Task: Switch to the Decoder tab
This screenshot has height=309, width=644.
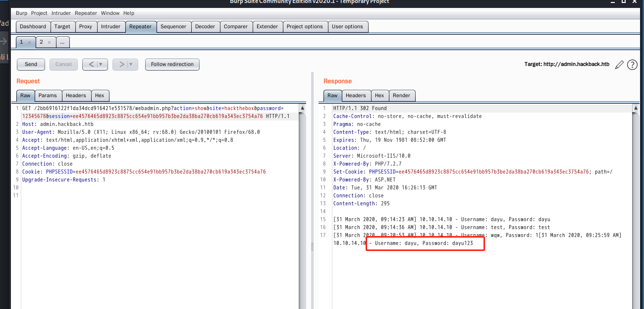Action: 205,27
